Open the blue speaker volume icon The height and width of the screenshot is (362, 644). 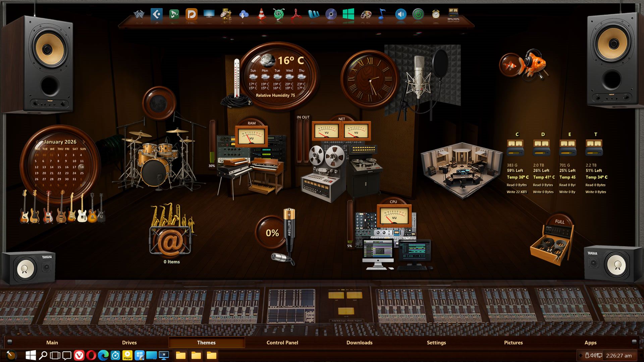coord(400,14)
